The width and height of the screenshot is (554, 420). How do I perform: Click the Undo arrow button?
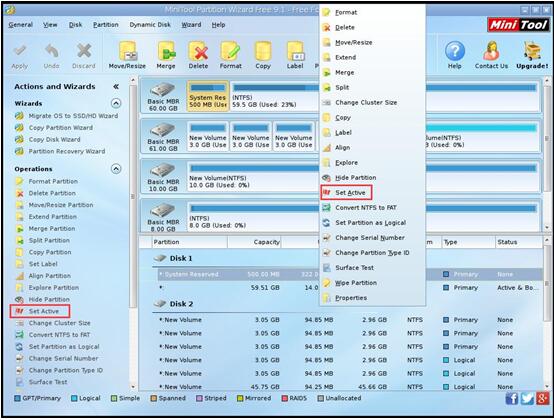tap(52, 57)
